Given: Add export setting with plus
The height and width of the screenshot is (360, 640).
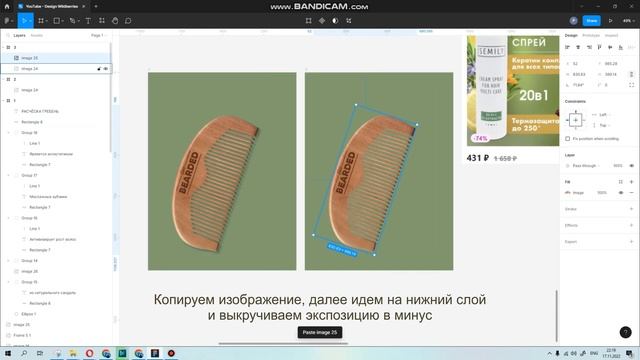Looking at the screenshot, I should coord(631,242).
